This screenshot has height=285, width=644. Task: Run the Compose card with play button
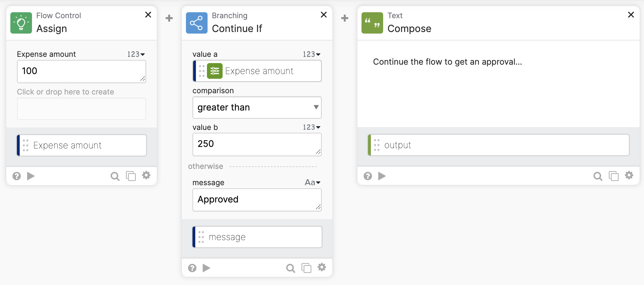(382, 176)
